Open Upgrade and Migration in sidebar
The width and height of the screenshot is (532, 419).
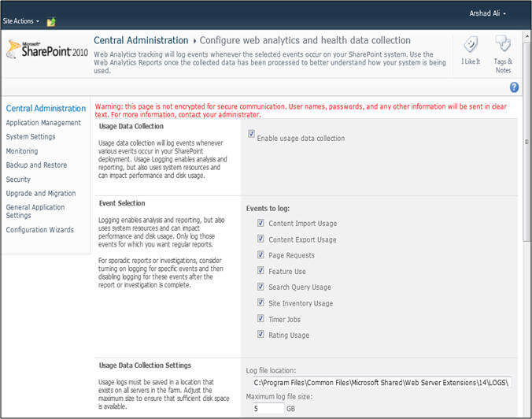click(x=41, y=193)
